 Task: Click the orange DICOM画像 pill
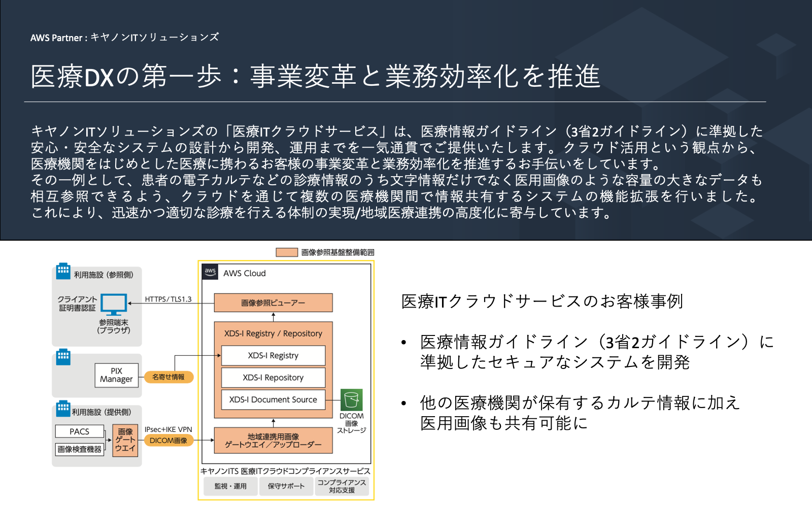[168, 441]
